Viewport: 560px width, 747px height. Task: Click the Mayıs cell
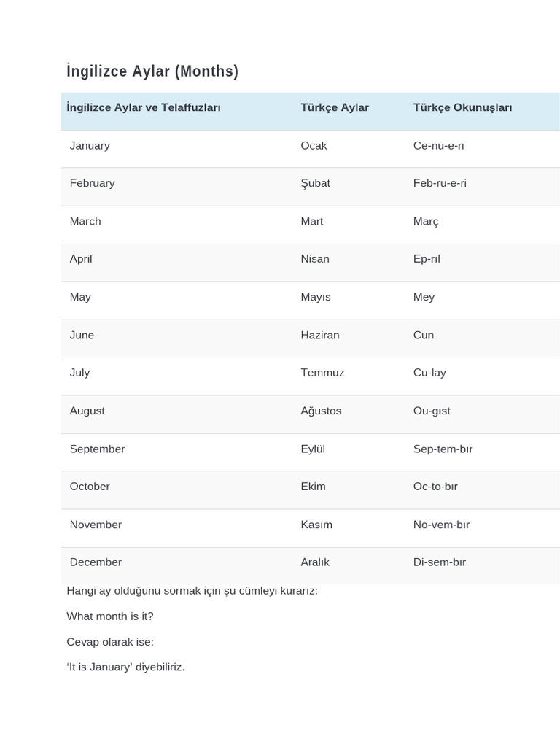point(316,297)
